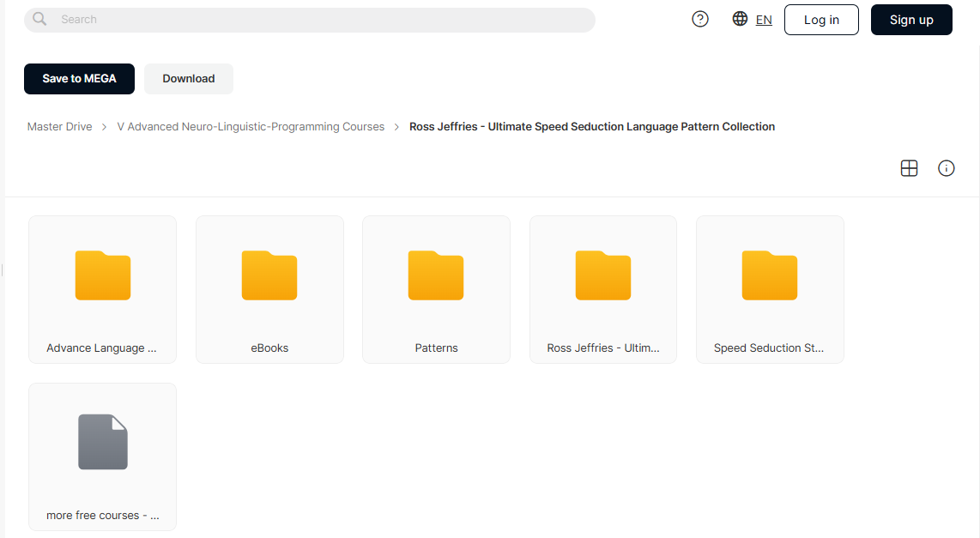
Task: Open the folder info icon
Action: click(x=947, y=168)
